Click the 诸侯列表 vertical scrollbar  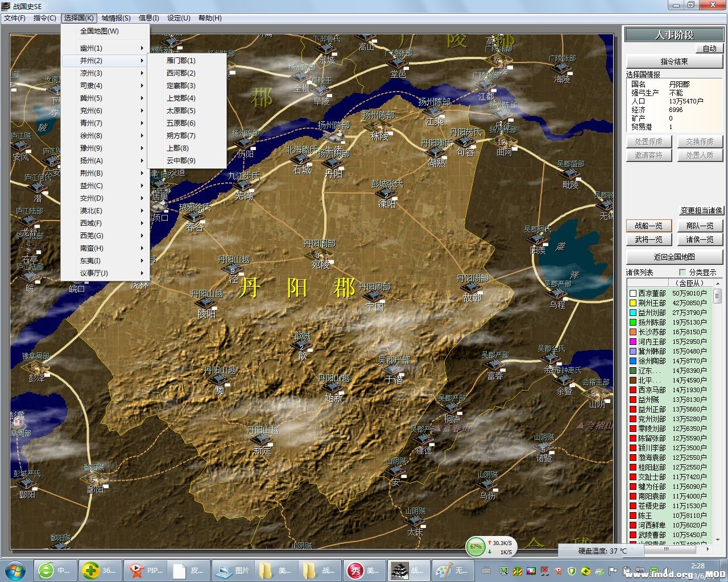[717, 415]
